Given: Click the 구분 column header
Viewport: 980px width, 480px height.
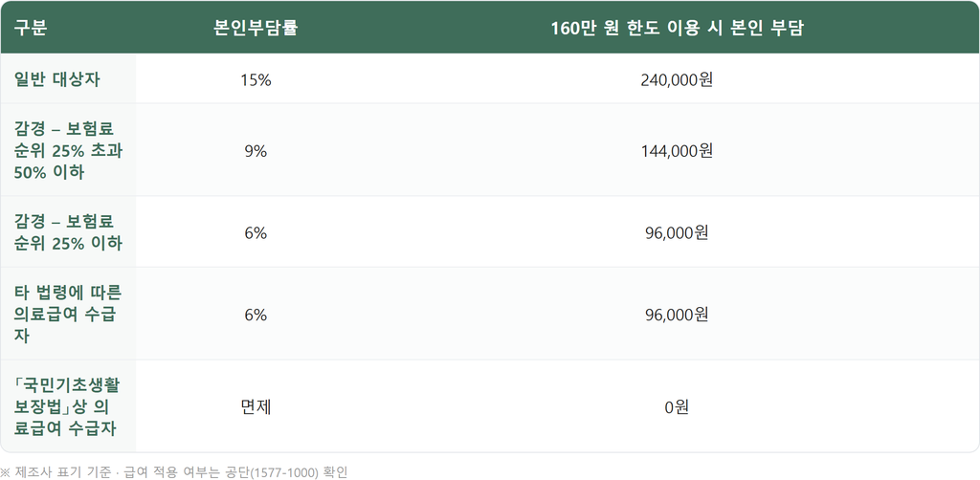Looking at the screenshot, I should [30, 29].
